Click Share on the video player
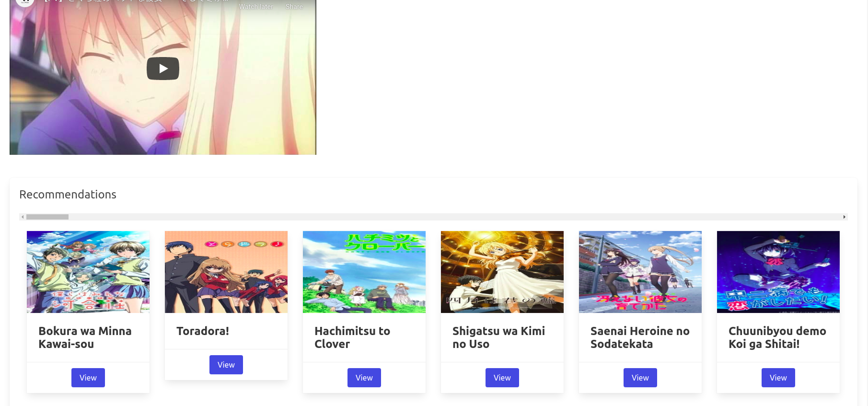868x406 pixels. pyautogui.click(x=294, y=6)
